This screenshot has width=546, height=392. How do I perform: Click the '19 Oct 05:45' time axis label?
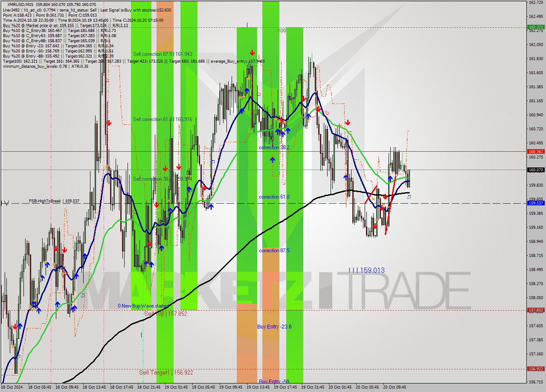203,387
